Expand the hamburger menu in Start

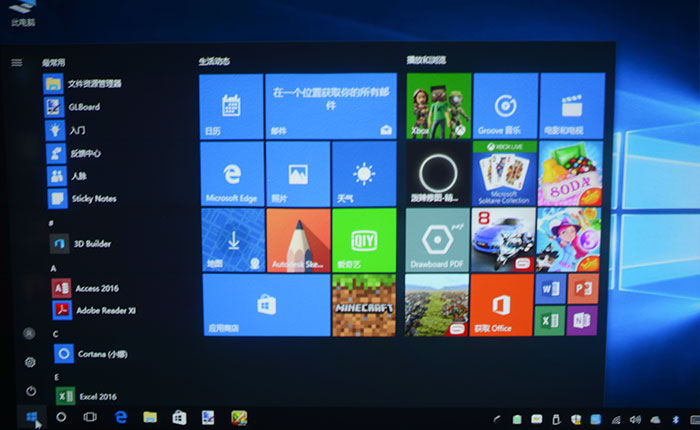pos(17,62)
